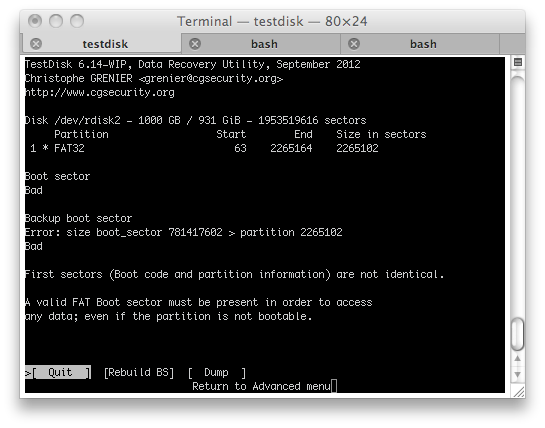
Task: Click the split pane icon above the scrollbar
Action: coord(518,62)
